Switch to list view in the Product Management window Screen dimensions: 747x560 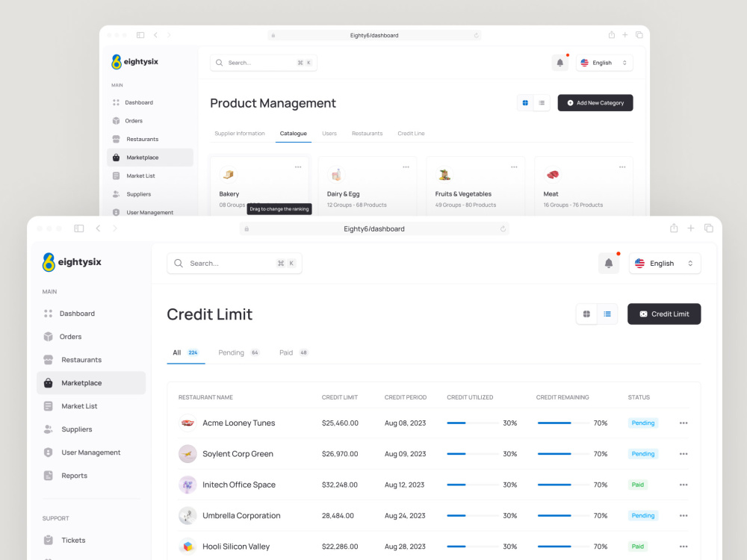point(542,103)
